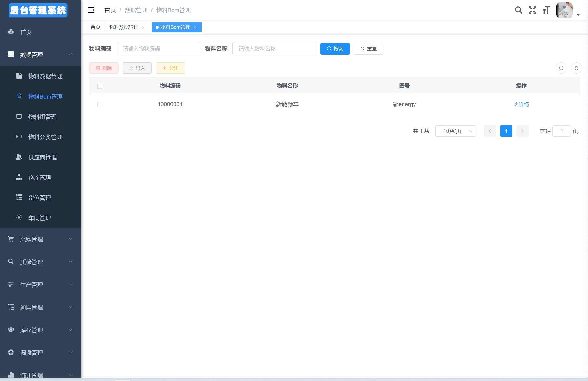Collapse the sidebar with hamburger icon
588x381 pixels.
[91, 10]
